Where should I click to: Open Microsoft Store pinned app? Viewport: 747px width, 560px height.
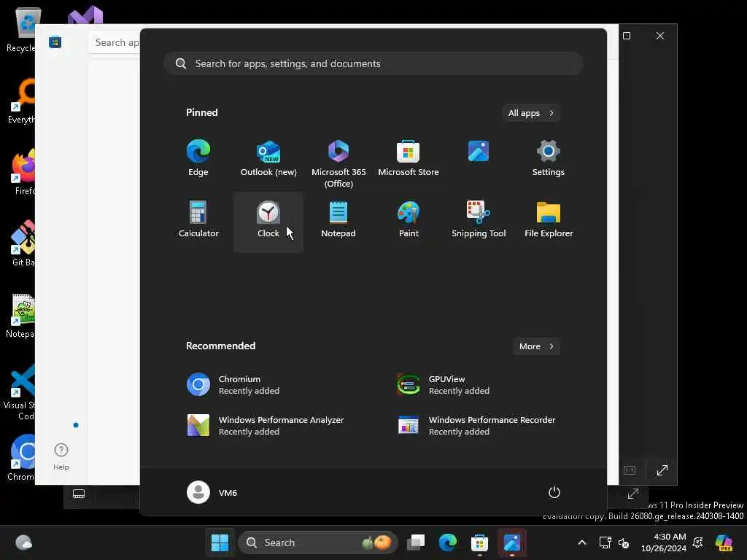point(409,158)
